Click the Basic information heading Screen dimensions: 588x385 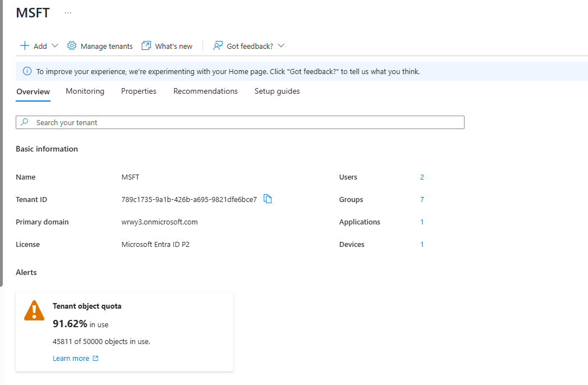47,149
